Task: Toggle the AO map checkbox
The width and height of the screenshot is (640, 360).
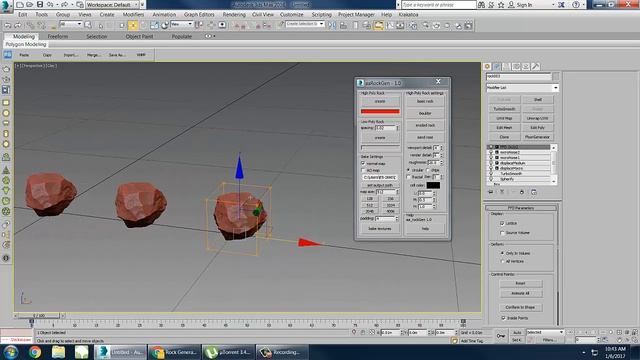Action: point(363,170)
